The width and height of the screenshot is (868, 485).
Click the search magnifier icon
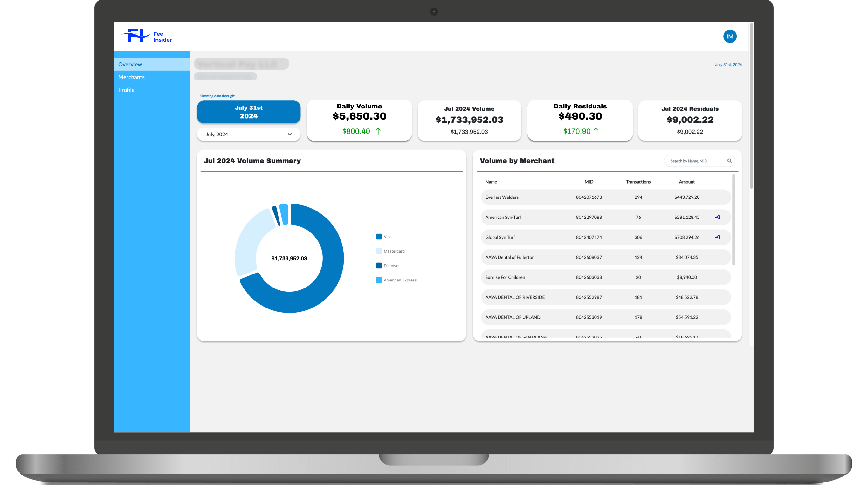(x=729, y=161)
